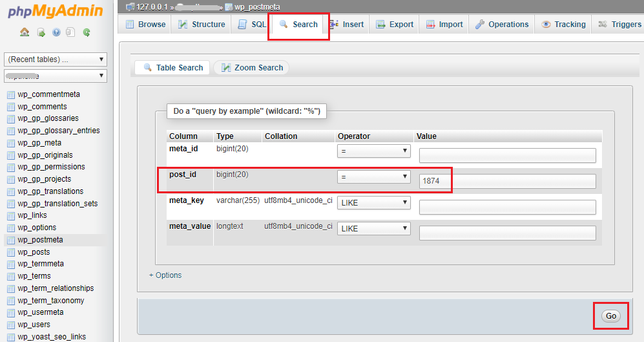Screen dimensions: 644x342
Task: Click the green reload navigation icon
Action: pos(86,32)
